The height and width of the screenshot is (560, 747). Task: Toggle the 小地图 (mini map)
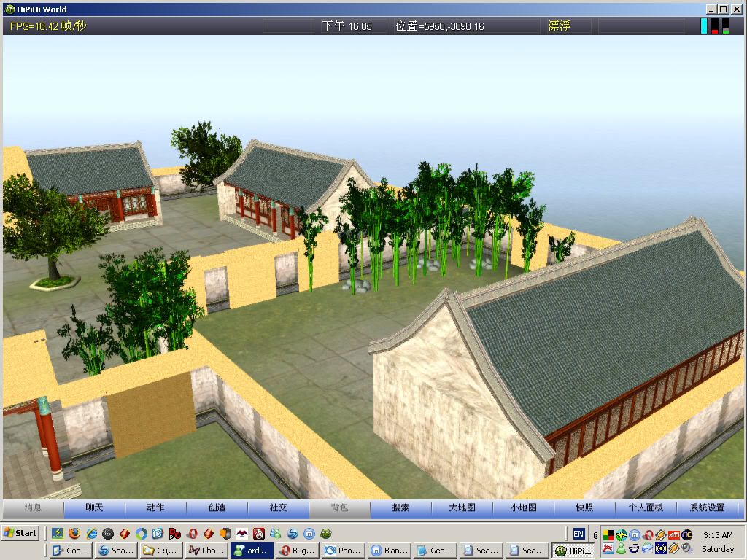tap(523, 508)
